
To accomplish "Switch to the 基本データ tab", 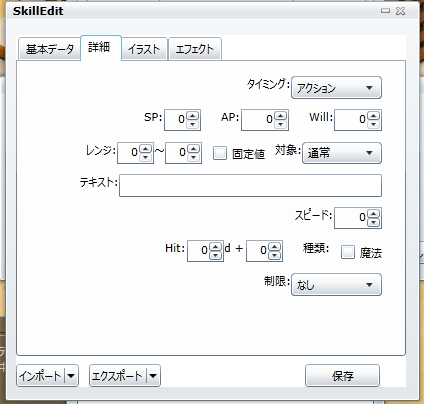I will [x=50, y=49].
